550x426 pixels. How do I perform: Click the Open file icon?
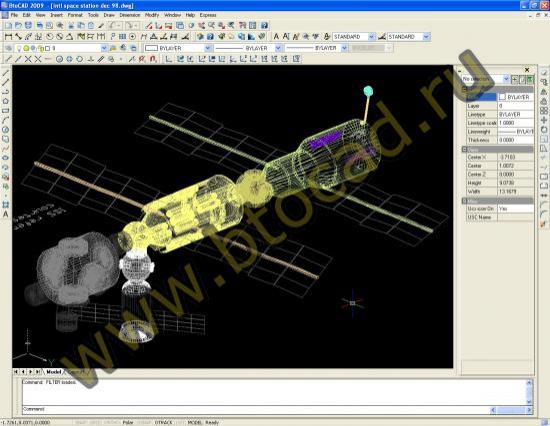(x=18, y=25)
